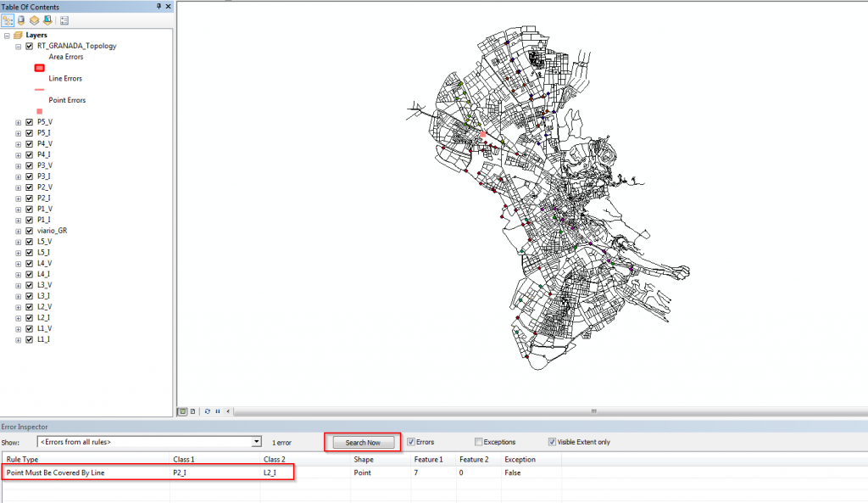This screenshot has width=868, height=503.
Task: Switch to List By Source view
Action: click(21, 20)
